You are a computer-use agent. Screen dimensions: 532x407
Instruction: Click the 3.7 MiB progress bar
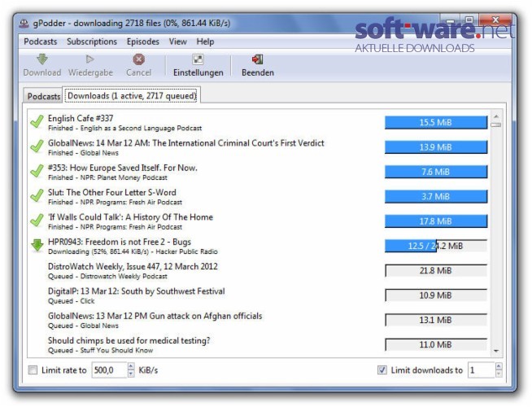click(x=436, y=196)
